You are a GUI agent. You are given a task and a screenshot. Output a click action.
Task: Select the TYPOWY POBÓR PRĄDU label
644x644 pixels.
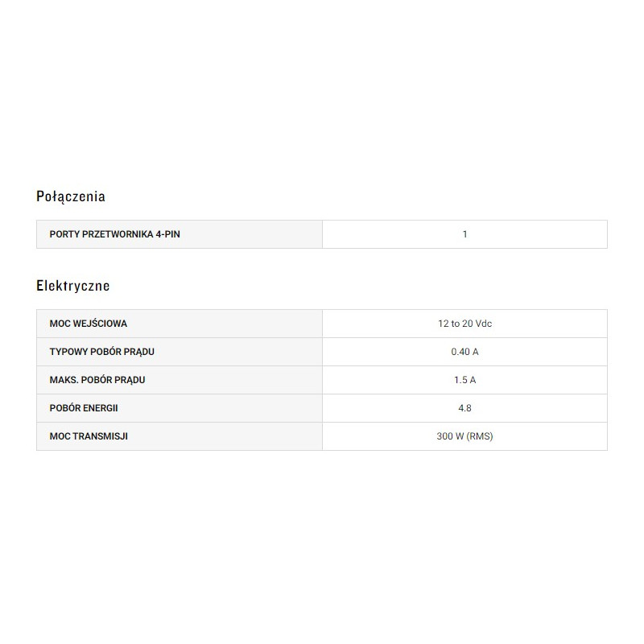pos(102,352)
